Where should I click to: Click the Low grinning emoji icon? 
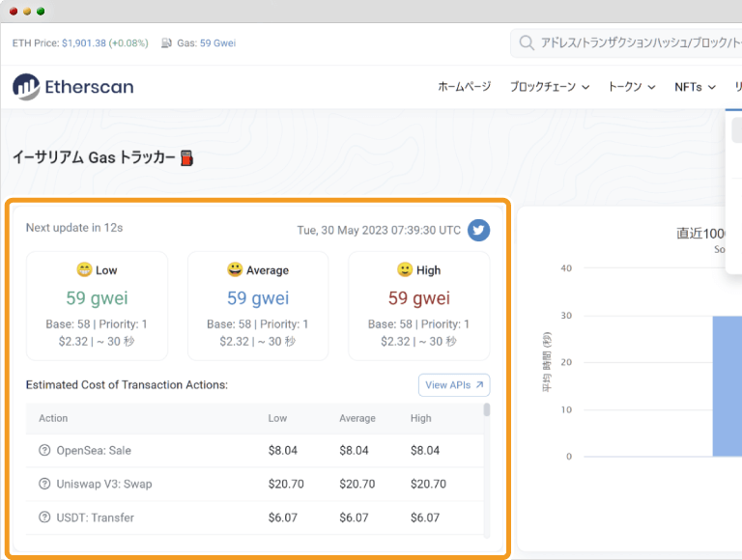(x=84, y=269)
